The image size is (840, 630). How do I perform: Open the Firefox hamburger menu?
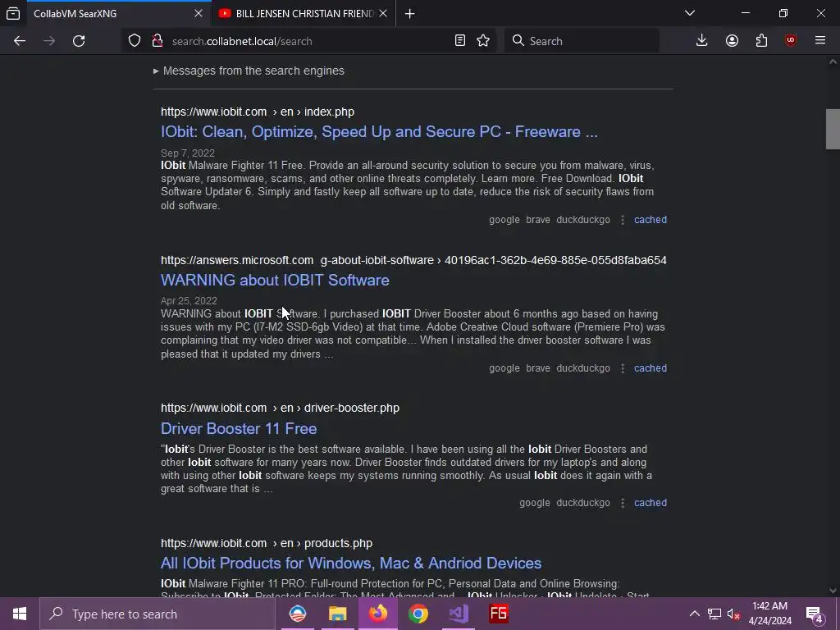pos(820,41)
